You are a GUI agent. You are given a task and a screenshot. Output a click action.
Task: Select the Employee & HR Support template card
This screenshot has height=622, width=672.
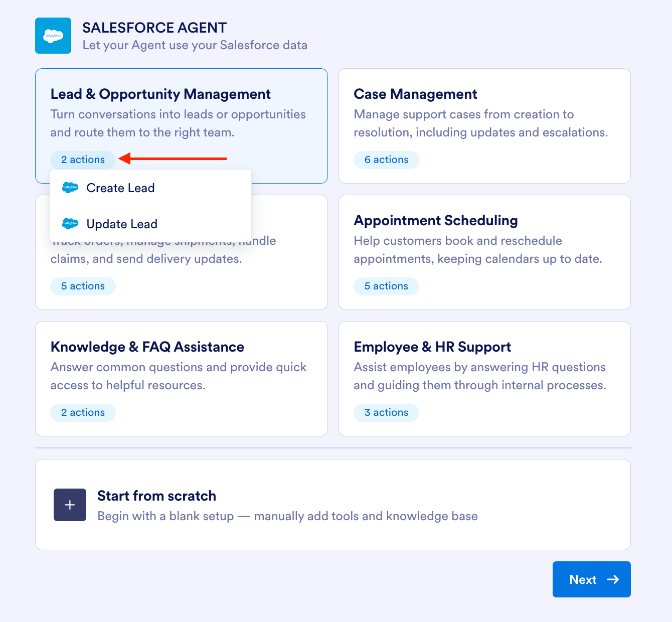tap(484, 379)
